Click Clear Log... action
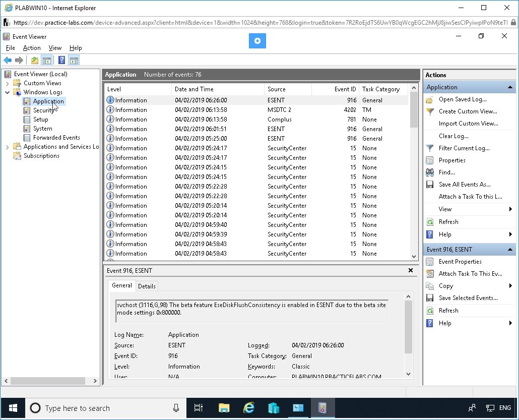This screenshot has height=420, width=519. click(453, 136)
